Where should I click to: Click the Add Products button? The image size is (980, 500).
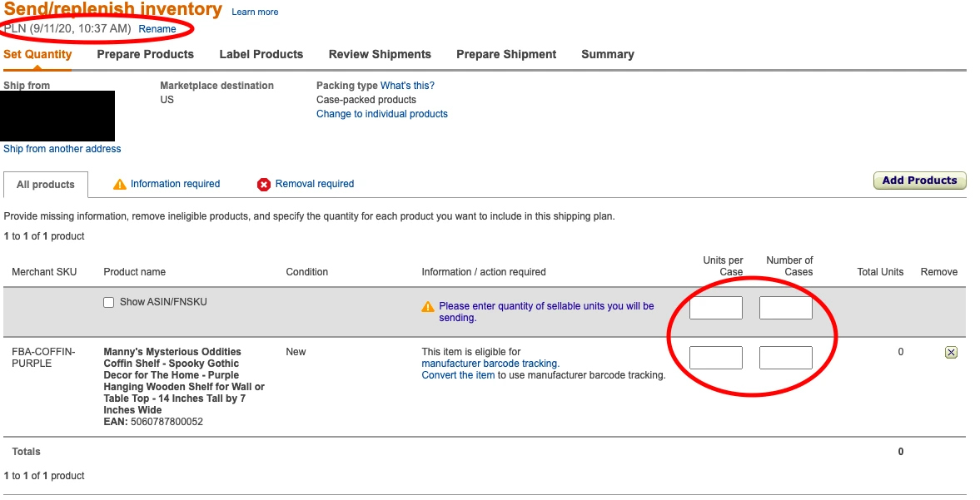[x=919, y=180]
